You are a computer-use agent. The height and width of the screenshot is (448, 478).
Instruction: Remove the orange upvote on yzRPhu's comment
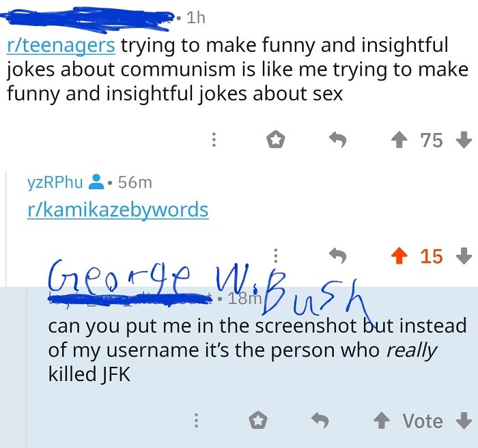pyautogui.click(x=398, y=256)
